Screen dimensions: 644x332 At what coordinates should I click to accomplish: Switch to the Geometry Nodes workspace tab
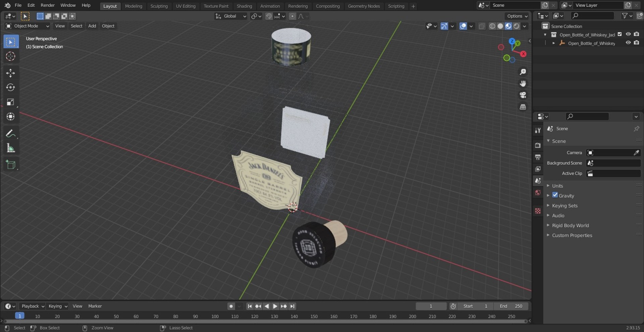click(364, 6)
